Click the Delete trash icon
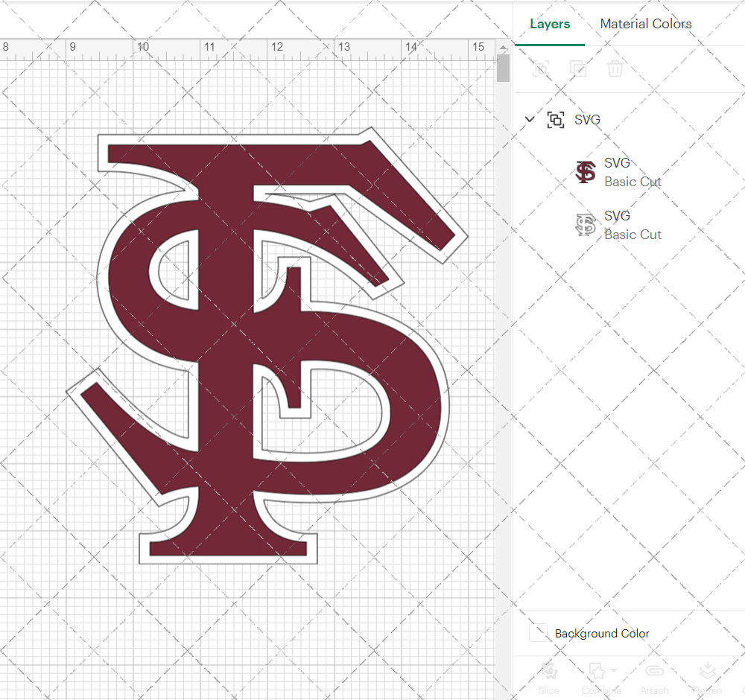This screenshot has height=700, width=745. 615,69
